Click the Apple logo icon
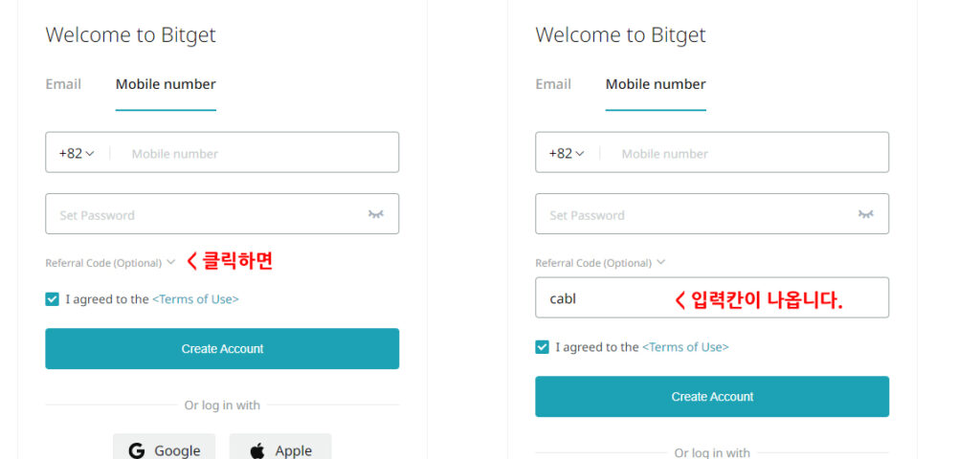The image size is (980, 459). tap(256, 451)
